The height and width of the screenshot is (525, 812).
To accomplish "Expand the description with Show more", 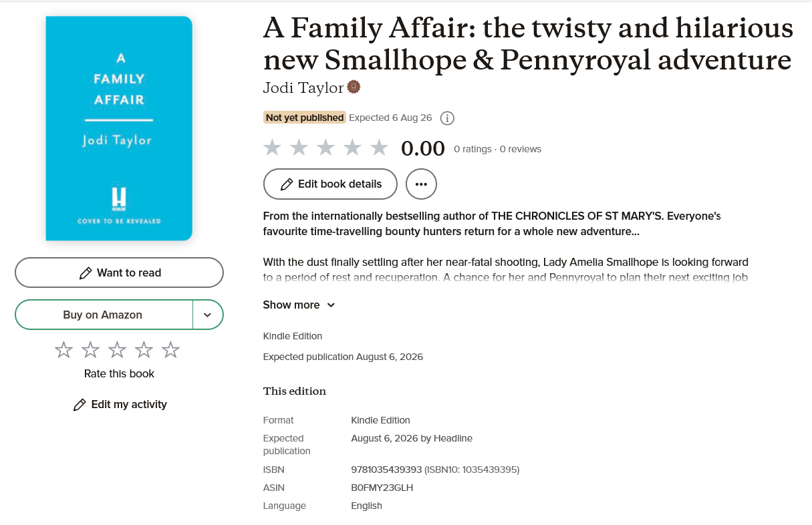I will click(299, 305).
